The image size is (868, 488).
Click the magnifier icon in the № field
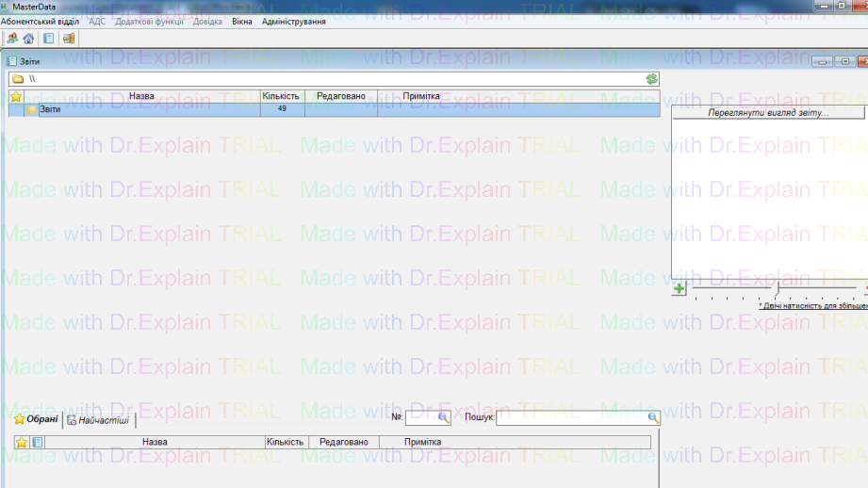[445, 417]
